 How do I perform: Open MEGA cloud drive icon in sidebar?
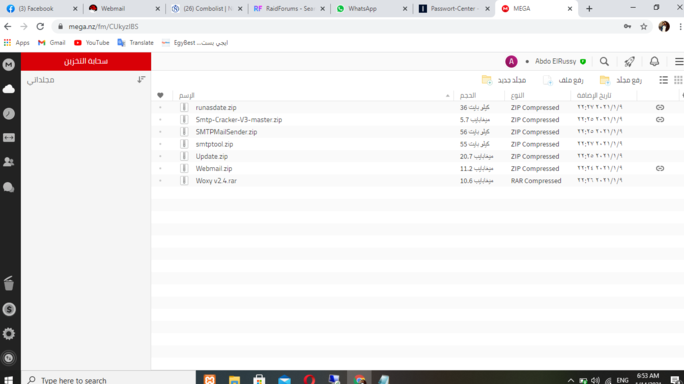[9, 89]
